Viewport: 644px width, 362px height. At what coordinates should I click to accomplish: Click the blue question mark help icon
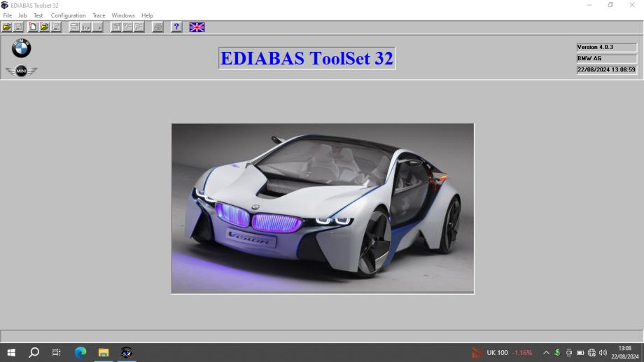[176, 27]
